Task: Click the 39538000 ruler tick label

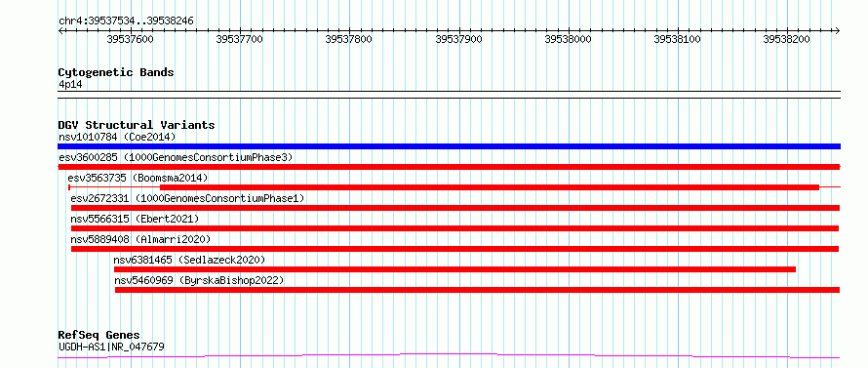Action: tap(568, 39)
